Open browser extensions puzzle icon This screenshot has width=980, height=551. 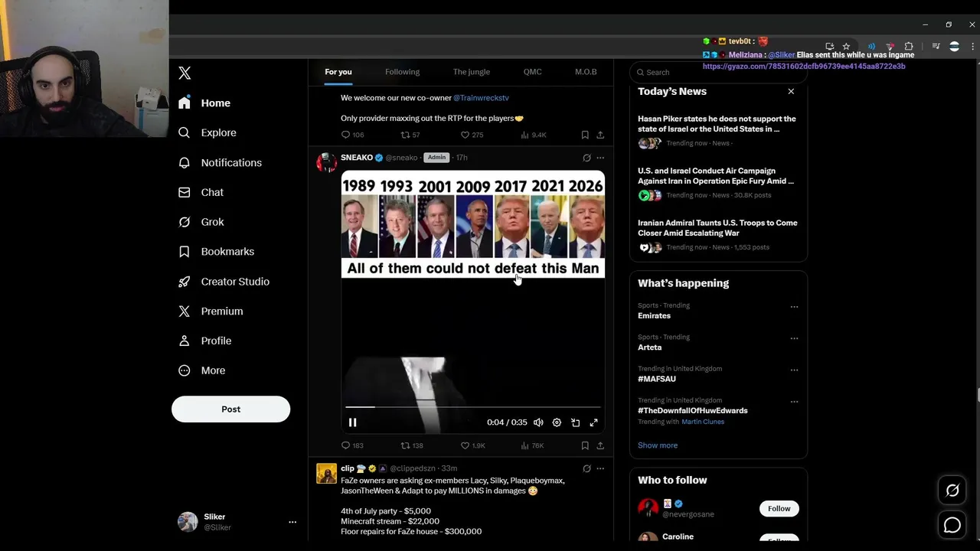pyautogui.click(x=909, y=47)
